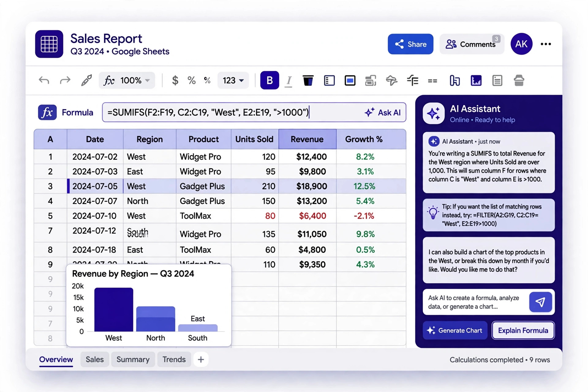
Task: Click the fill color bucket icon
Action: (x=308, y=81)
